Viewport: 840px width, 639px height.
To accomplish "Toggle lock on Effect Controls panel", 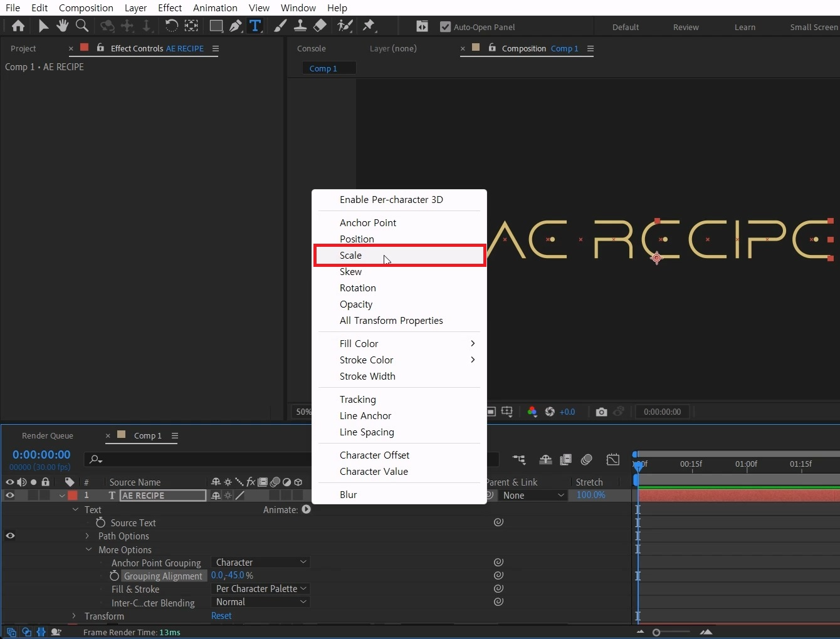I will (x=100, y=48).
